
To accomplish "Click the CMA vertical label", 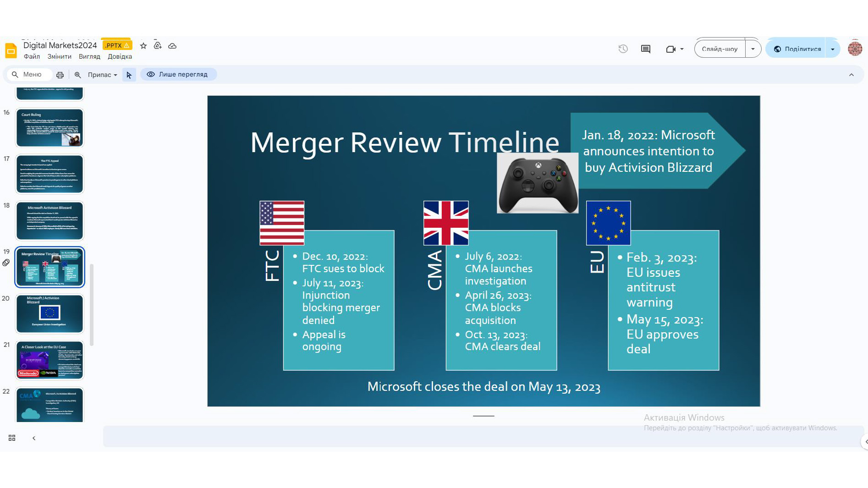I will click(x=434, y=270).
